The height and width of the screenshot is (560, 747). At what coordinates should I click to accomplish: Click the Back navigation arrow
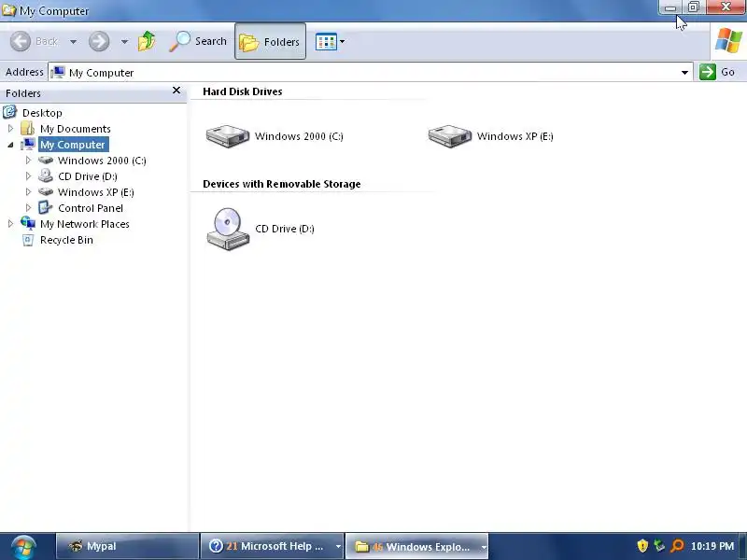[x=21, y=41]
